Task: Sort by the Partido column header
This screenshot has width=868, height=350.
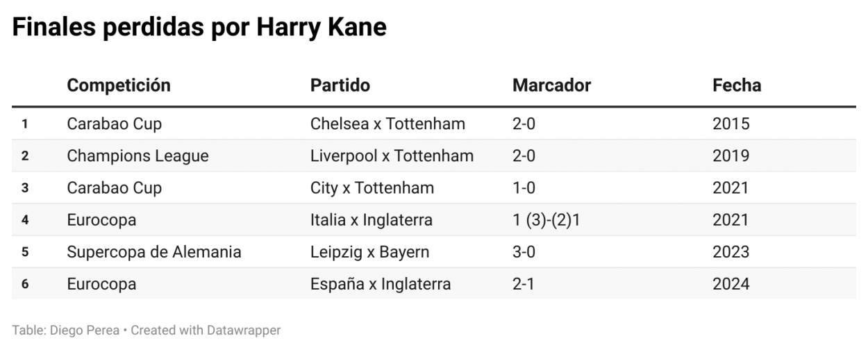Action: tap(340, 85)
